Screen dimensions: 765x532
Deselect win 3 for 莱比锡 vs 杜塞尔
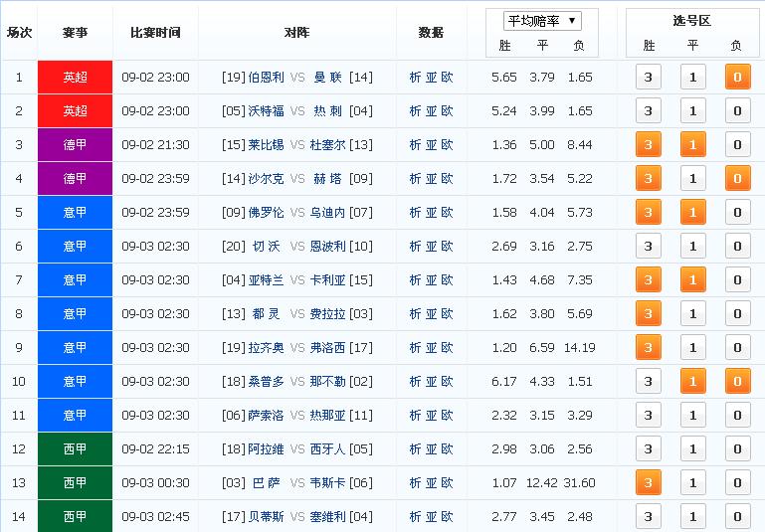tap(648, 145)
